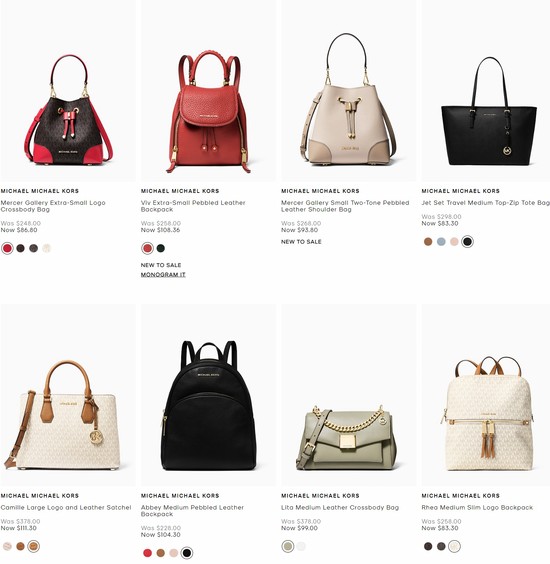The image size is (550, 564).
Task: Pick the brown Jet Set tote swatch
Action: coord(428,242)
